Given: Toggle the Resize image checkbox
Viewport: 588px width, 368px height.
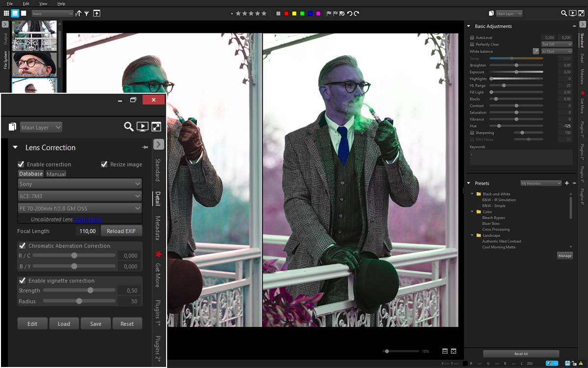Looking at the screenshot, I should click(x=104, y=164).
